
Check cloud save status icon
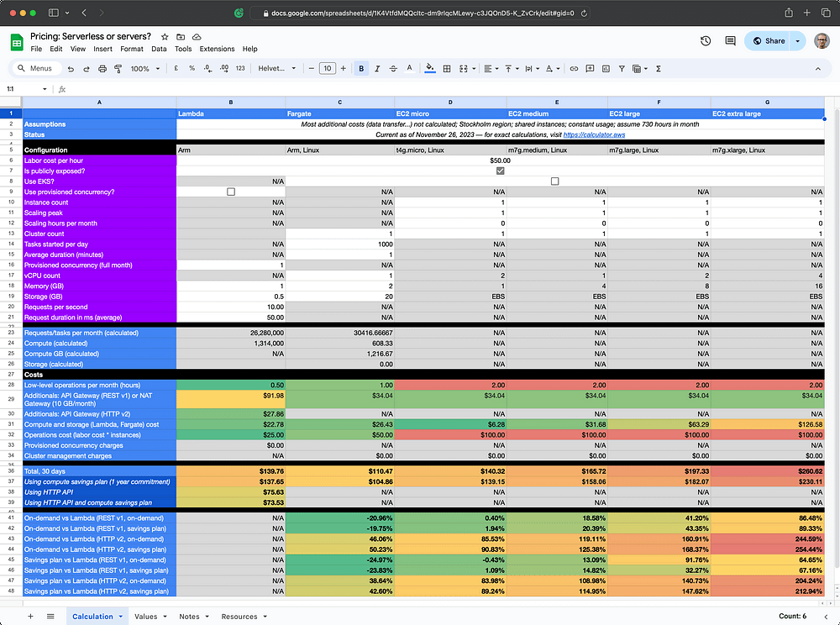197,37
